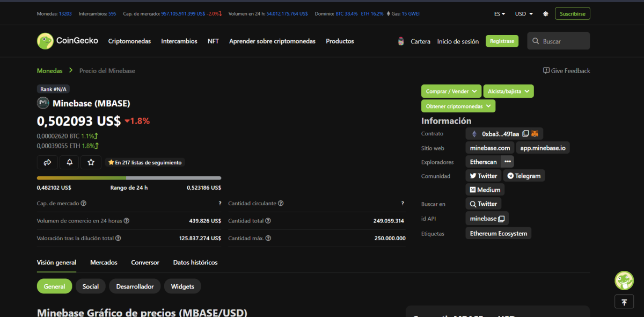Expand the Comprar / Vender dropdown
Image resolution: width=644 pixels, height=317 pixels.
pos(451,91)
